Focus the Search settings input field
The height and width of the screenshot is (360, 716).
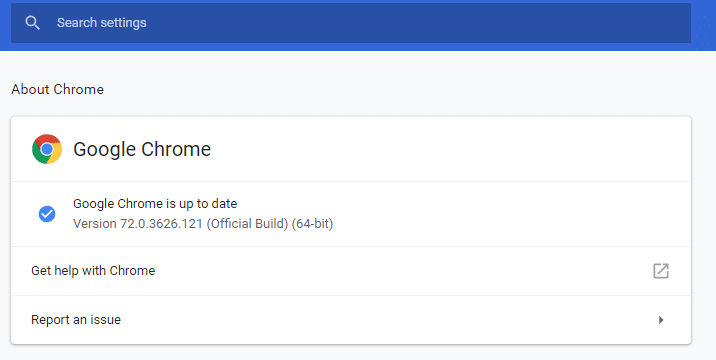(351, 23)
